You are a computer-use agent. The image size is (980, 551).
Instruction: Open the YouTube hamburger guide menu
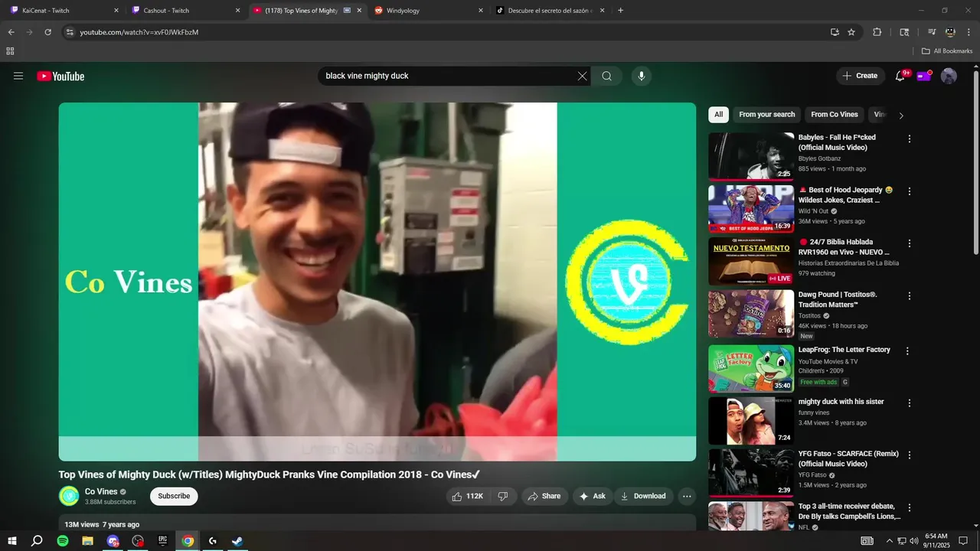(18, 76)
